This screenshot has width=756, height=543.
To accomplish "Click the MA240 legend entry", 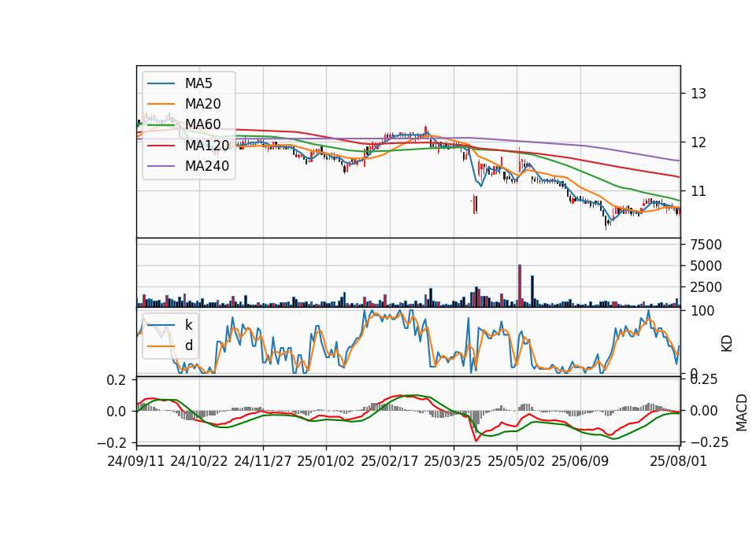I will (x=188, y=166).
